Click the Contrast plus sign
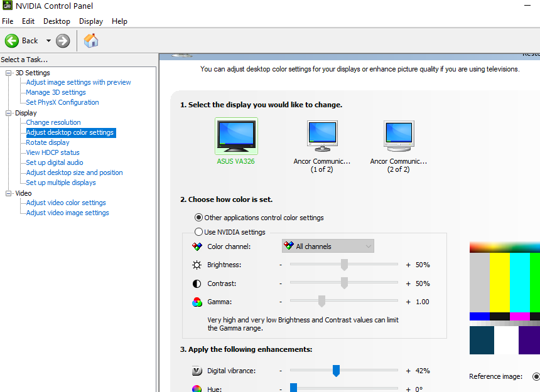Viewport: 540px width, 392px height. [408, 283]
